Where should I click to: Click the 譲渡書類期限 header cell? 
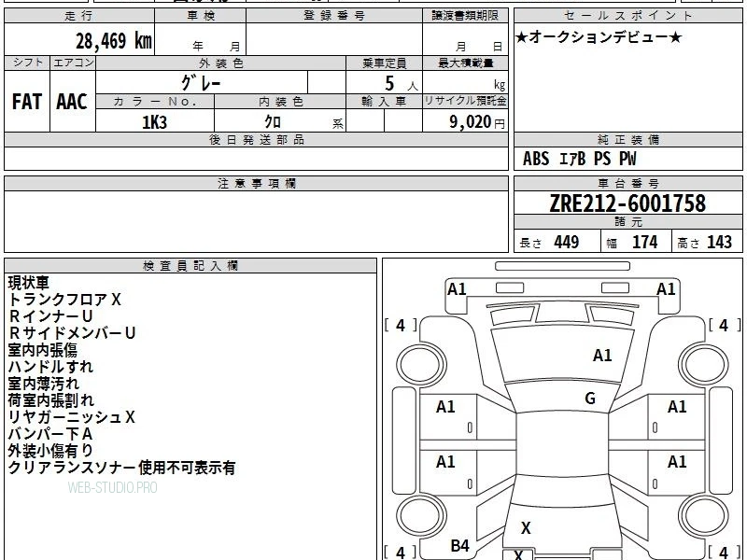coord(465,16)
